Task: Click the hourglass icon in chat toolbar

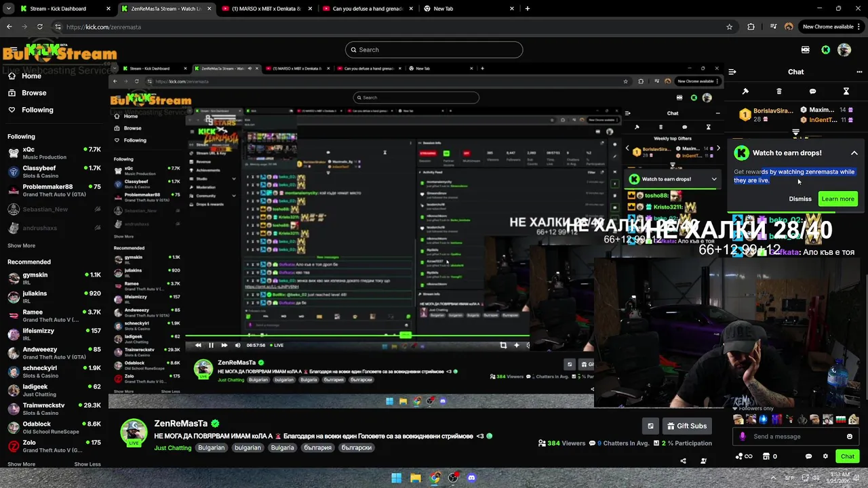Action: click(846, 91)
